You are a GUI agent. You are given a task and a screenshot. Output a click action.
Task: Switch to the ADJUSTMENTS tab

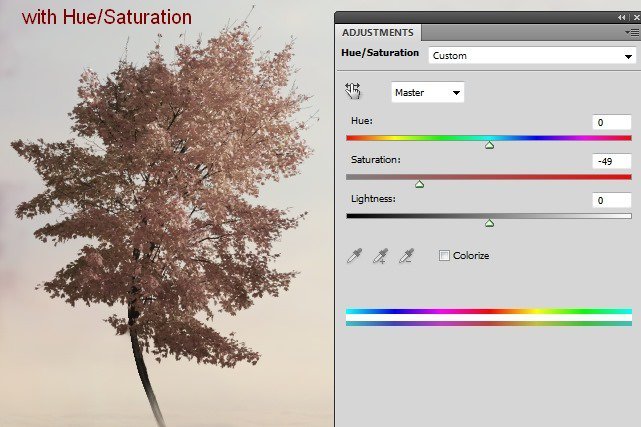(x=378, y=32)
